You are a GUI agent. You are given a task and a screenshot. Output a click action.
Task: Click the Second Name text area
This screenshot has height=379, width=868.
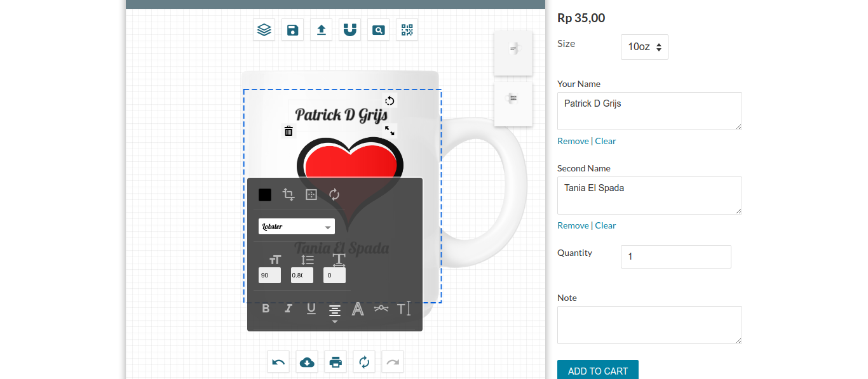coord(649,196)
